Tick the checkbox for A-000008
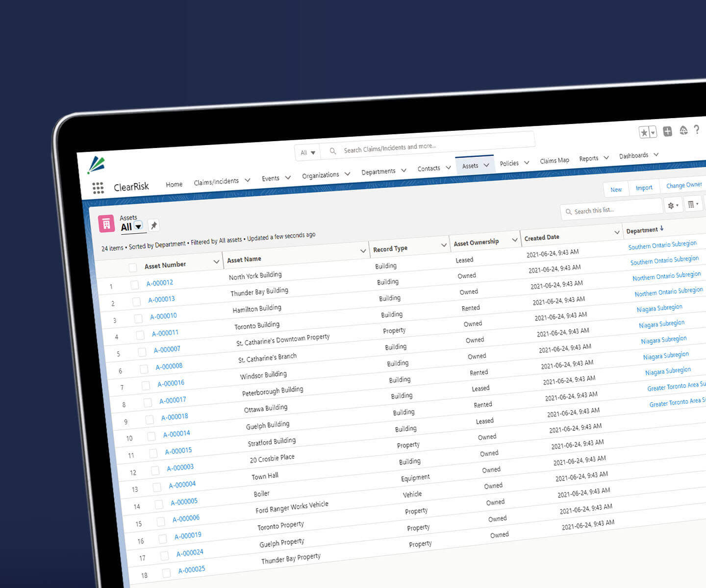 [x=144, y=369]
